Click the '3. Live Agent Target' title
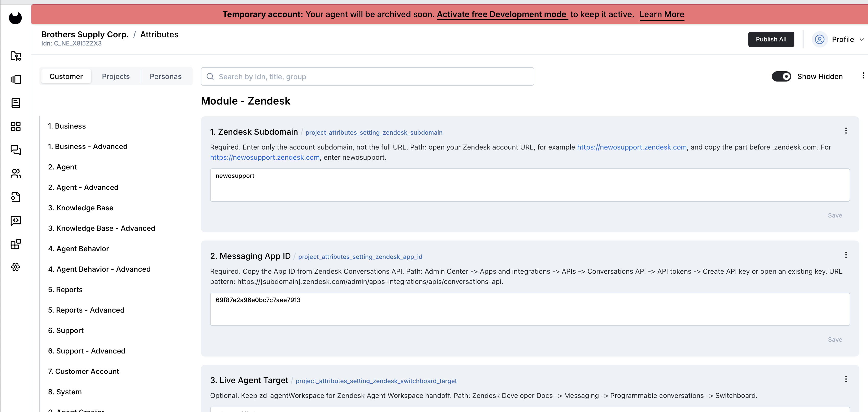 click(249, 380)
